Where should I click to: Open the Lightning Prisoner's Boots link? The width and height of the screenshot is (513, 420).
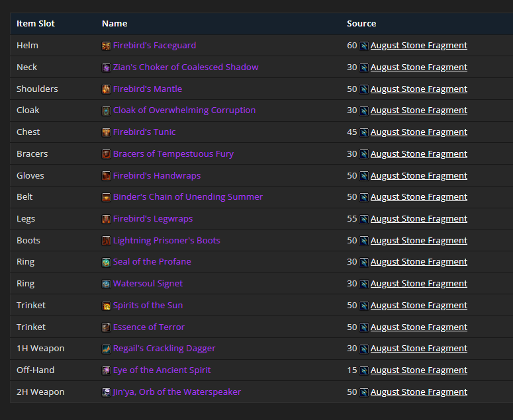[167, 241]
